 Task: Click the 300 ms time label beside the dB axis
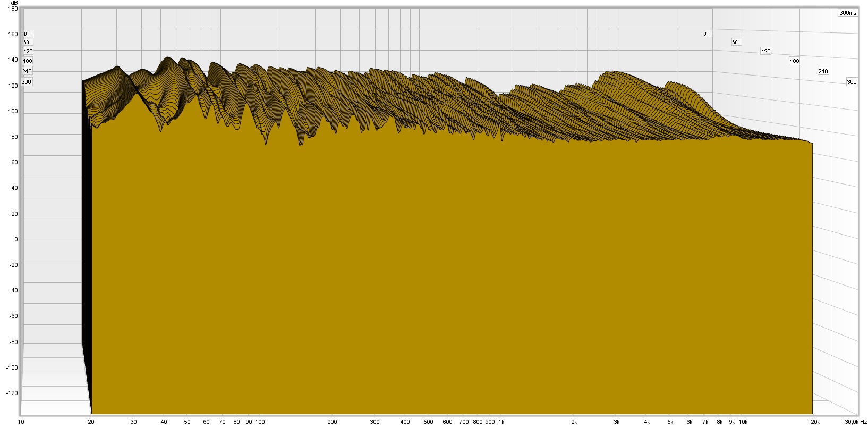point(27,82)
